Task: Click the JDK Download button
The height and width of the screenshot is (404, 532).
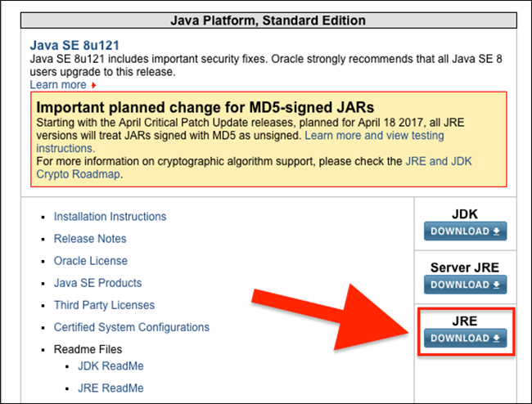Action: [x=465, y=231]
